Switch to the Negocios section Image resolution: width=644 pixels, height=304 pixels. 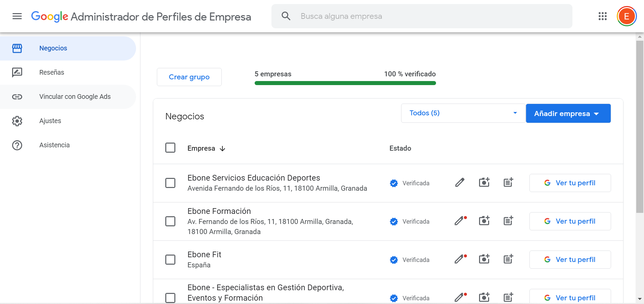pyautogui.click(x=53, y=48)
